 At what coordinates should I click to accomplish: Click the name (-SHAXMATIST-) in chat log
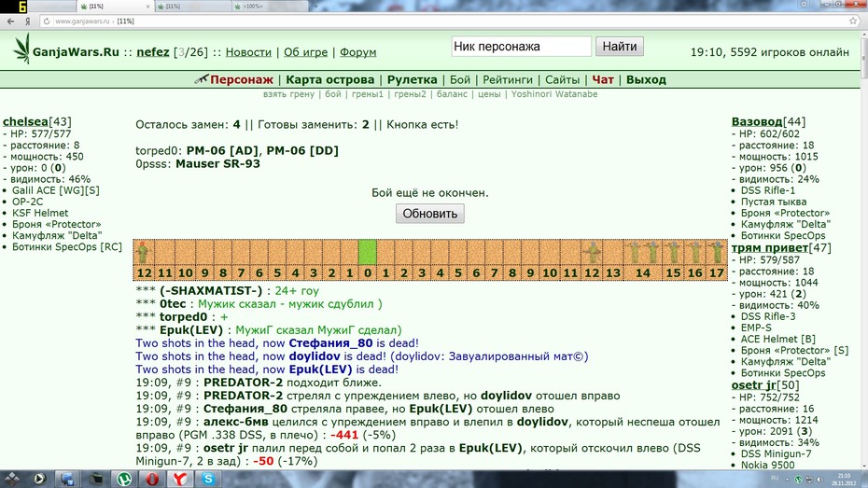(x=211, y=290)
